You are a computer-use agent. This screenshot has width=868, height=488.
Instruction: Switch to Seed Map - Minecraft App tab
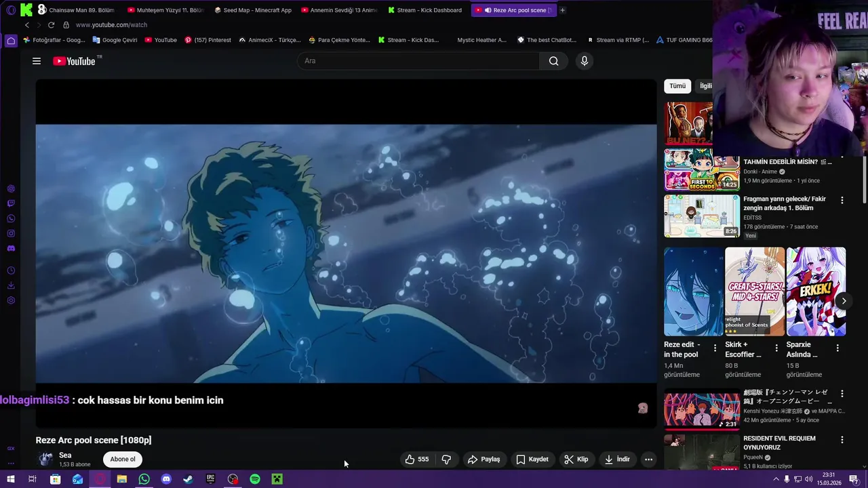coord(252,10)
